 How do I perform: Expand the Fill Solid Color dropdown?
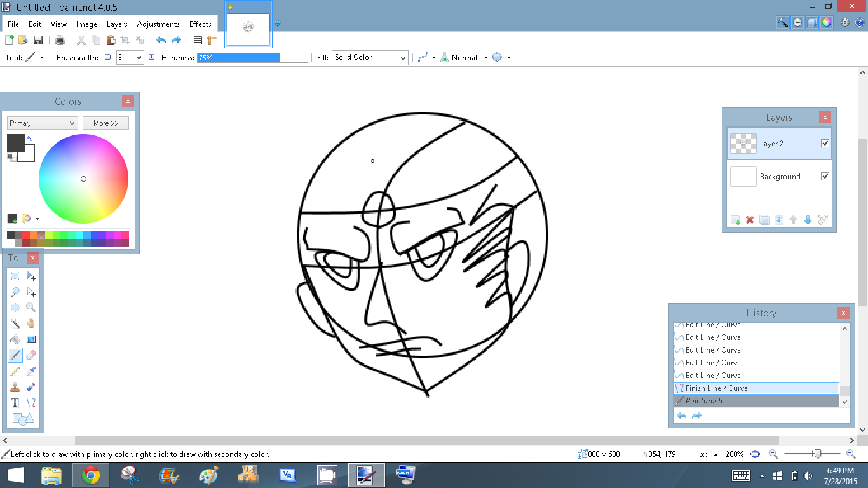pos(370,58)
